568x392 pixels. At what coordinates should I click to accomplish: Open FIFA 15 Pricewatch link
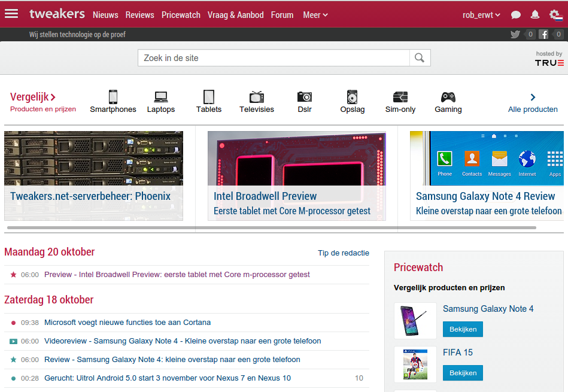click(x=457, y=352)
